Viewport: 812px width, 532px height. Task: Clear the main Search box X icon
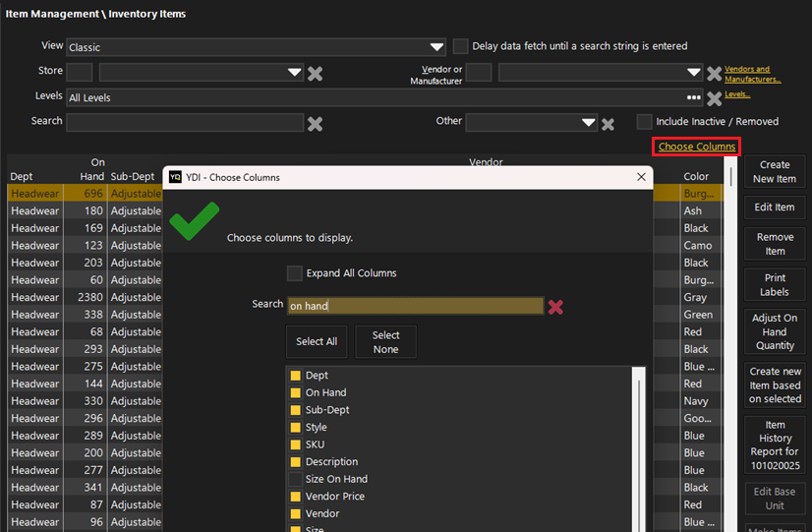(316, 123)
